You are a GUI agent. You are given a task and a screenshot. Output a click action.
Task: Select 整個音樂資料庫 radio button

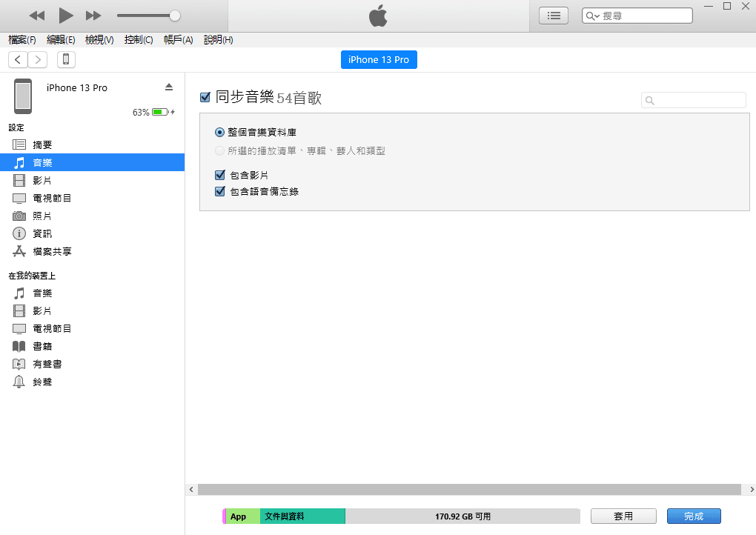pyautogui.click(x=219, y=132)
